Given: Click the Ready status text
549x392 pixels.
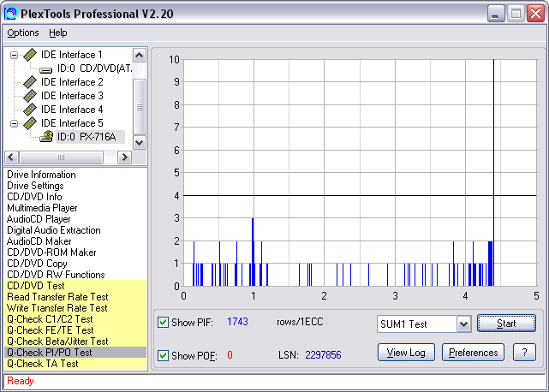Looking at the screenshot, I should point(21,381).
